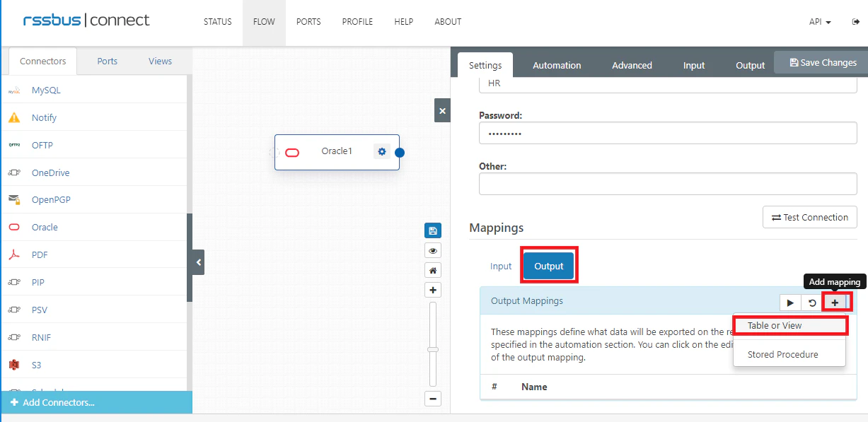This screenshot has width=868, height=422.
Task: Switch to the Views sidebar tab
Action: pos(160,61)
